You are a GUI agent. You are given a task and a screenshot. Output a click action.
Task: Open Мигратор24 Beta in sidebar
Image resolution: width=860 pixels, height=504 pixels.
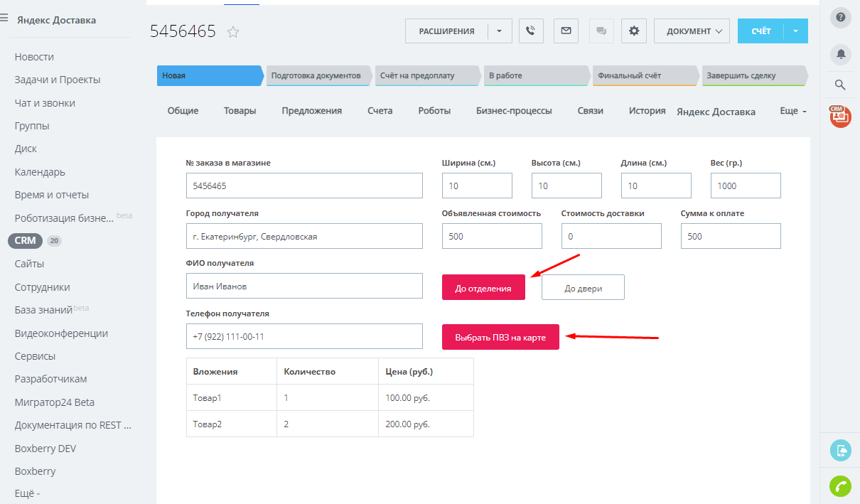pyautogui.click(x=55, y=402)
